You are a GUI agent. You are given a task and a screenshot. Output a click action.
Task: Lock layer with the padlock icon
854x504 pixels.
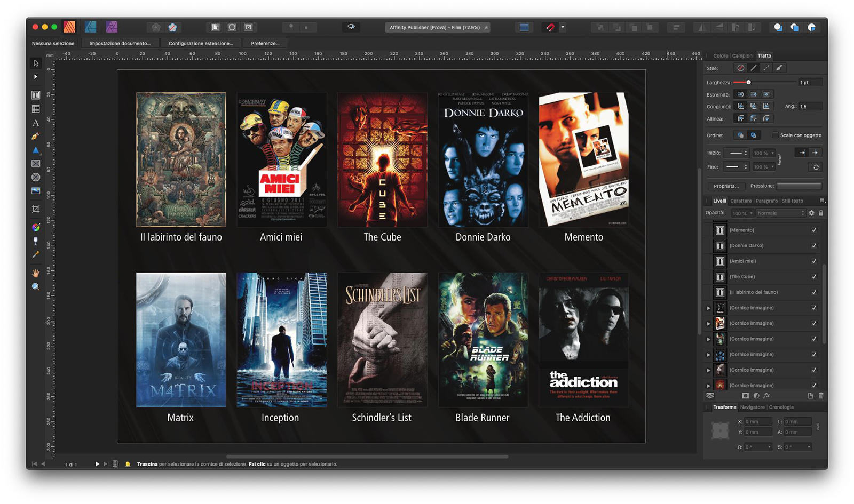tap(821, 213)
